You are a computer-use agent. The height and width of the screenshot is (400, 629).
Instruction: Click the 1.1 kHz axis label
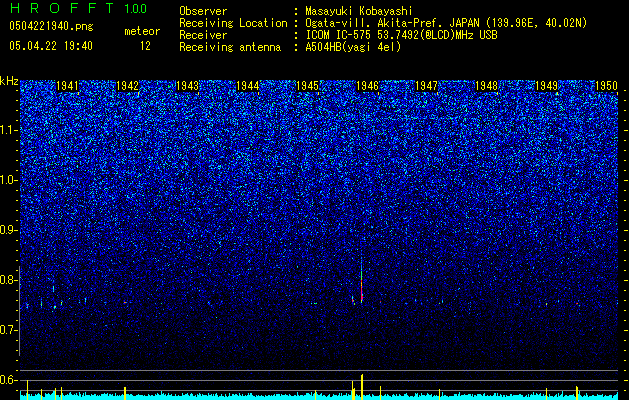(9, 130)
